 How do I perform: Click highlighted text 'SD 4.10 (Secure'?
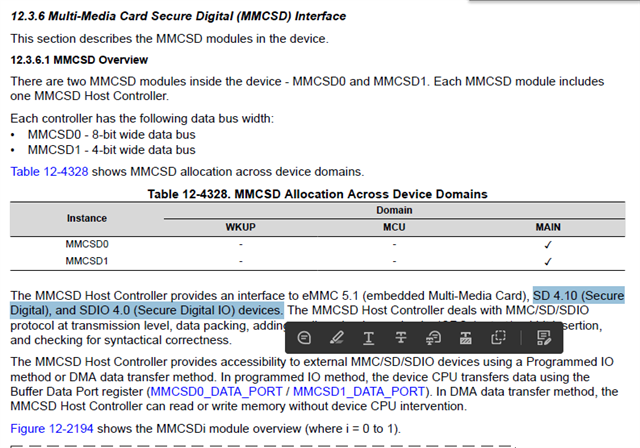578,295
